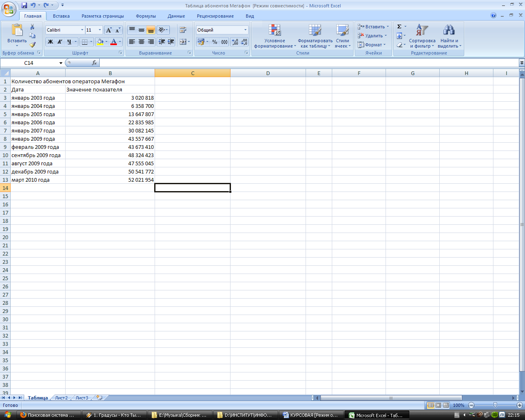
Task: Toggle underline Ч formatting
Action: [x=69, y=42]
